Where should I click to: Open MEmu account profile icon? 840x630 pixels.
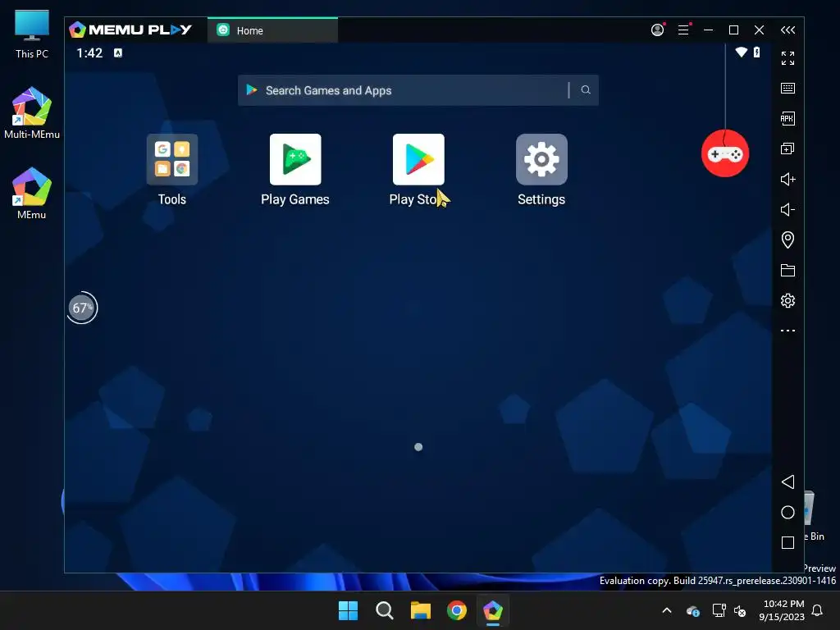coord(657,30)
